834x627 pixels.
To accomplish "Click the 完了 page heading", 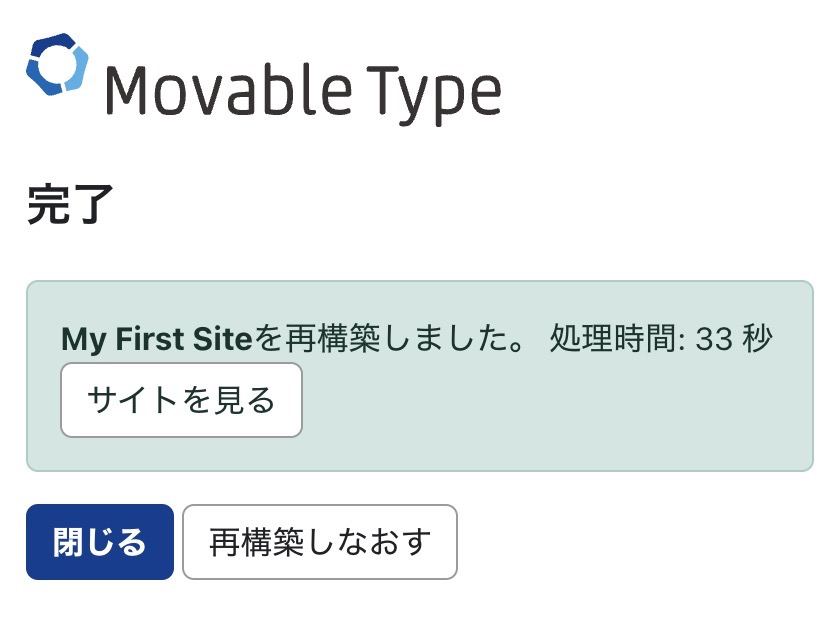I will [x=70, y=206].
